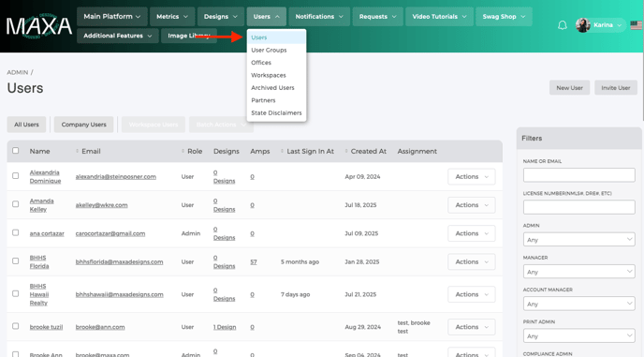The height and width of the screenshot is (357, 644).
Task: Open Actions dropdown for brooke tuzil
Action: [x=472, y=327]
